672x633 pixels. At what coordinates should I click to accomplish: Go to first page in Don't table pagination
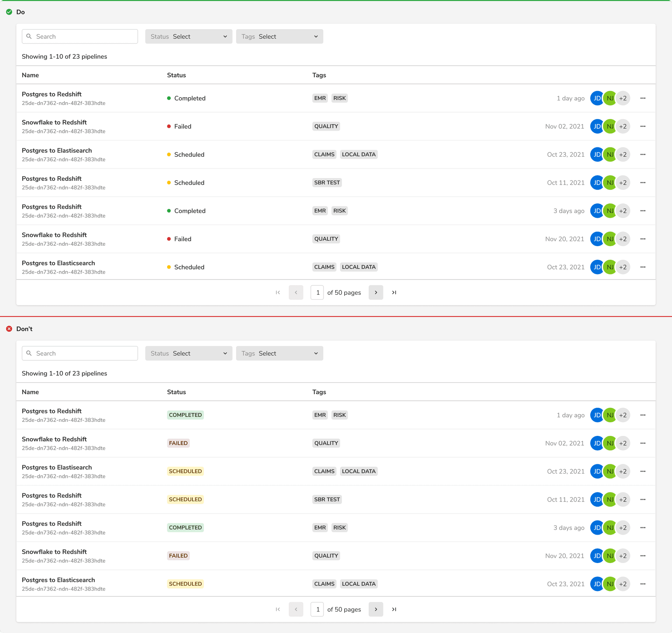pyautogui.click(x=278, y=609)
